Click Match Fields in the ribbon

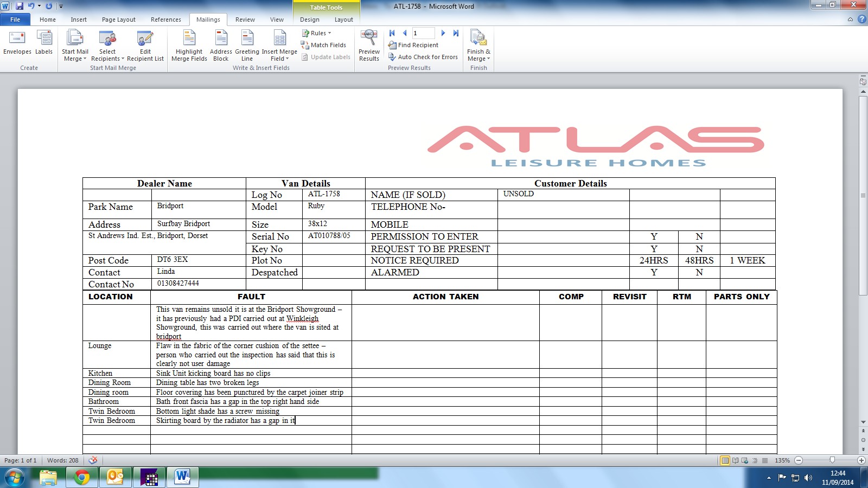[x=323, y=45]
